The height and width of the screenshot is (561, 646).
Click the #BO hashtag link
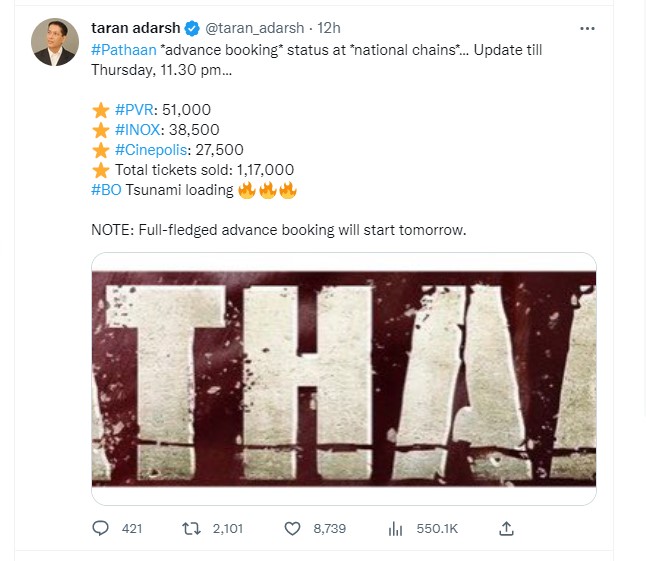[x=107, y=190]
